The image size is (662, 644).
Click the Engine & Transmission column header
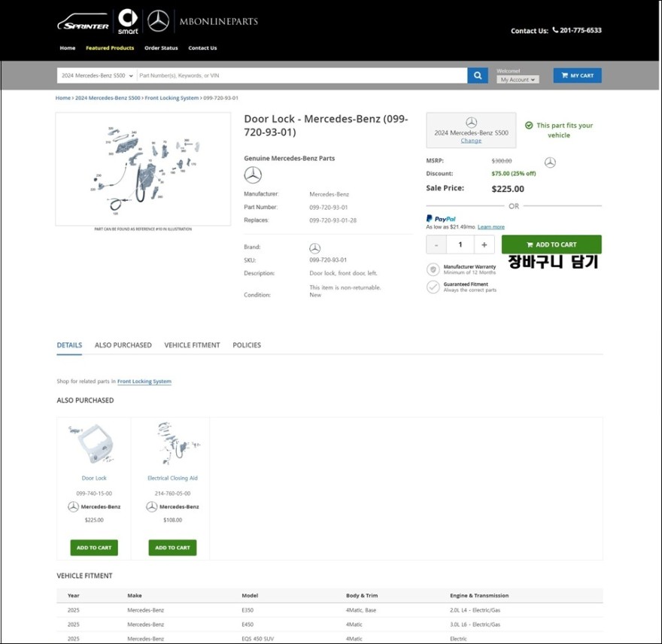click(x=479, y=595)
